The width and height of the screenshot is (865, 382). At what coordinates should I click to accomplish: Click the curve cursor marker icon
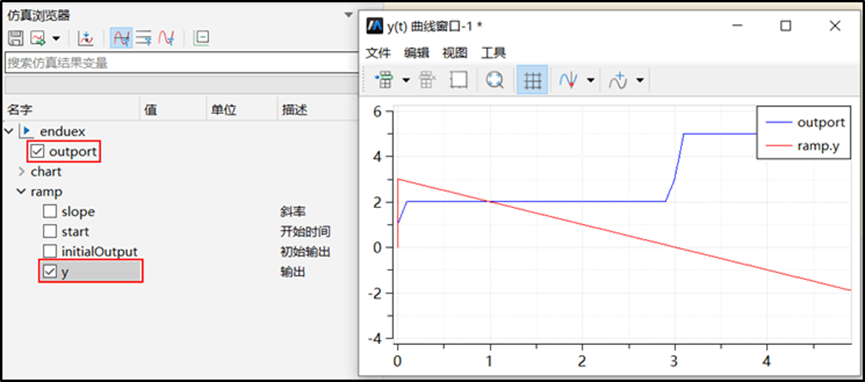pyautogui.click(x=569, y=80)
